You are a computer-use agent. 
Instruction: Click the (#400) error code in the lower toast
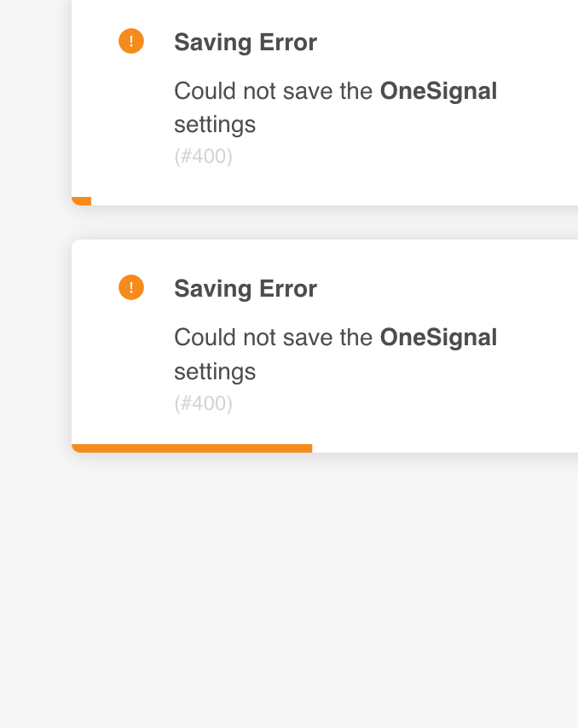pos(204,403)
